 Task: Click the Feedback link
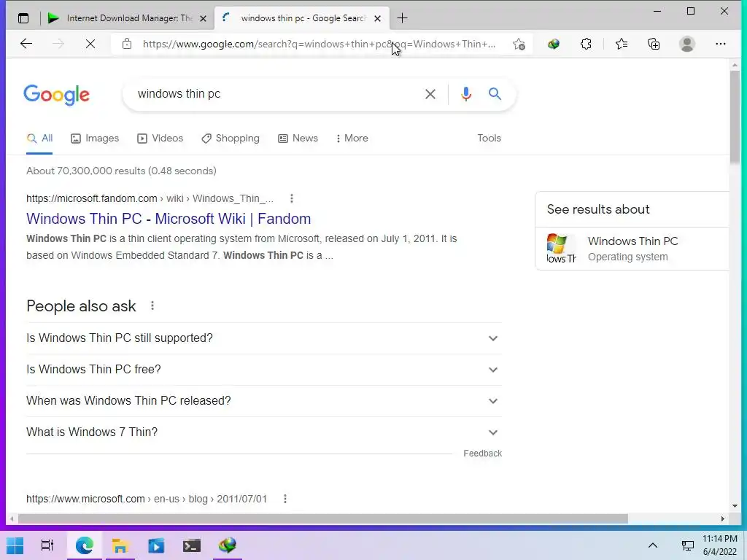pos(483,454)
